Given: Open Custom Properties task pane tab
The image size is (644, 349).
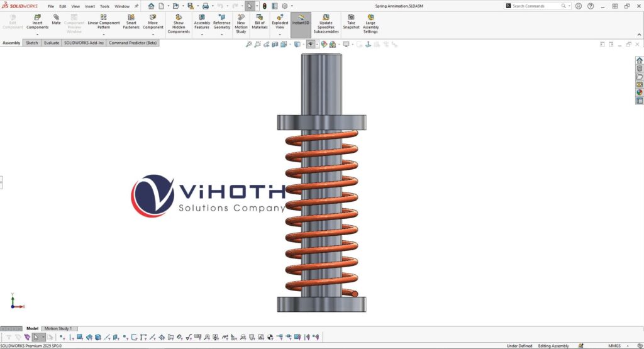Looking at the screenshot, I should click(x=640, y=101).
